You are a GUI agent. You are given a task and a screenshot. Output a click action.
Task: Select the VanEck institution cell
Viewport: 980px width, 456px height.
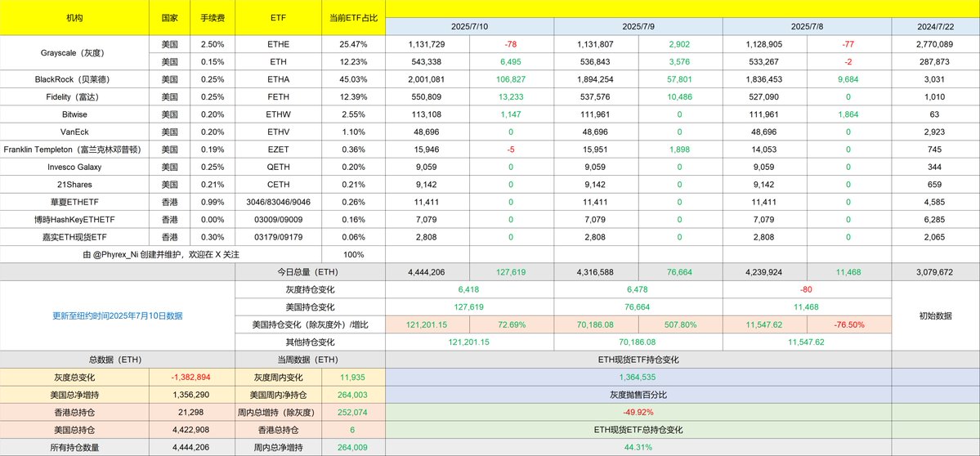coord(74,132)
